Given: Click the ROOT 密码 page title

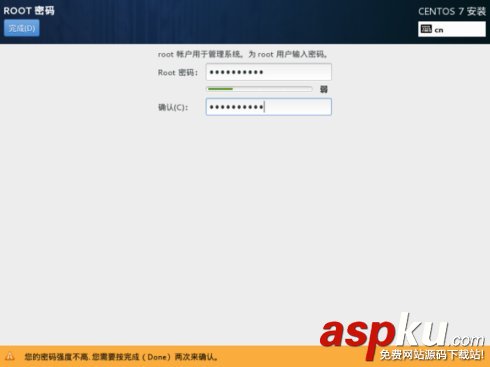Looking at the screenshot, I should (x=29, y=11).
